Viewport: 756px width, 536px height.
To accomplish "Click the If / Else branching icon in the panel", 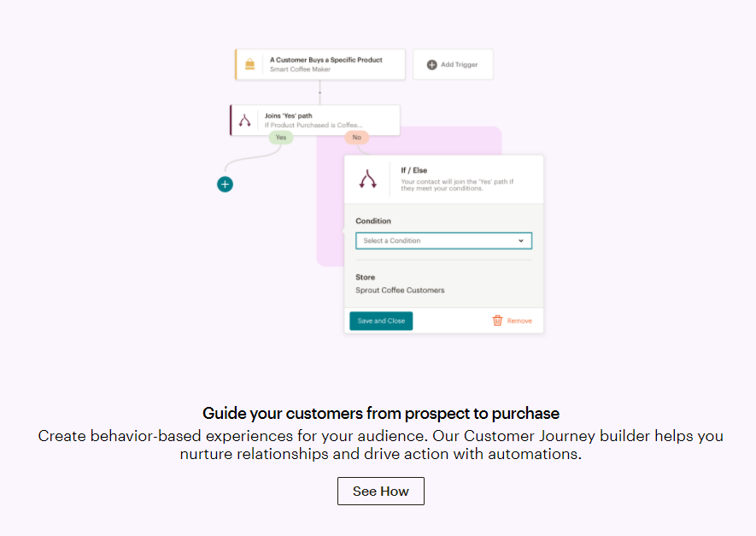I will coord(368,179).
